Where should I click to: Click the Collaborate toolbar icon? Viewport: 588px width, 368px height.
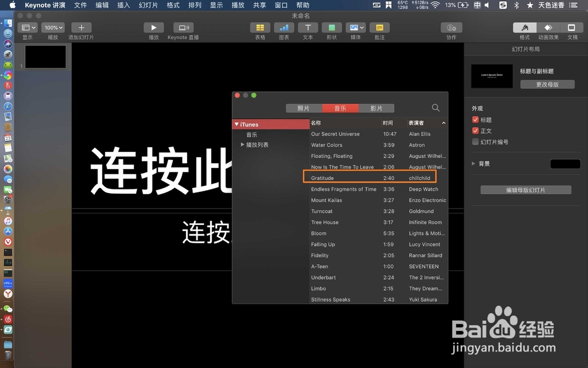(x=452, y=28)
